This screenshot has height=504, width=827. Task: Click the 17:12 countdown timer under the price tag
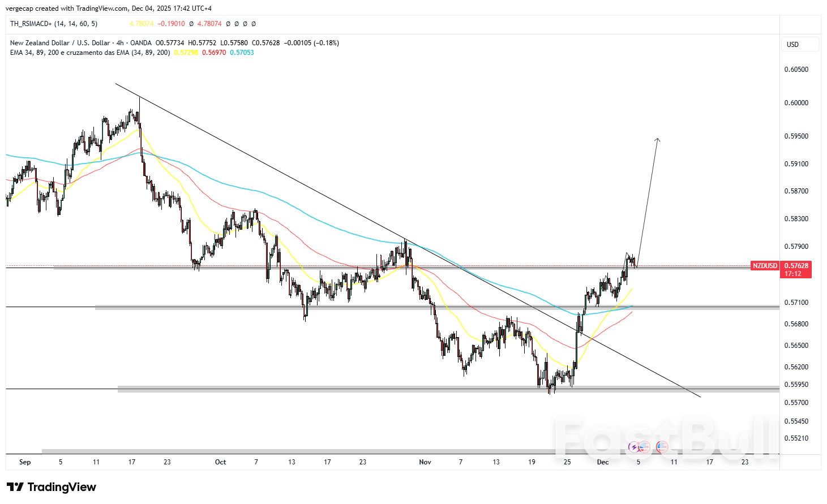click(794, 274)
